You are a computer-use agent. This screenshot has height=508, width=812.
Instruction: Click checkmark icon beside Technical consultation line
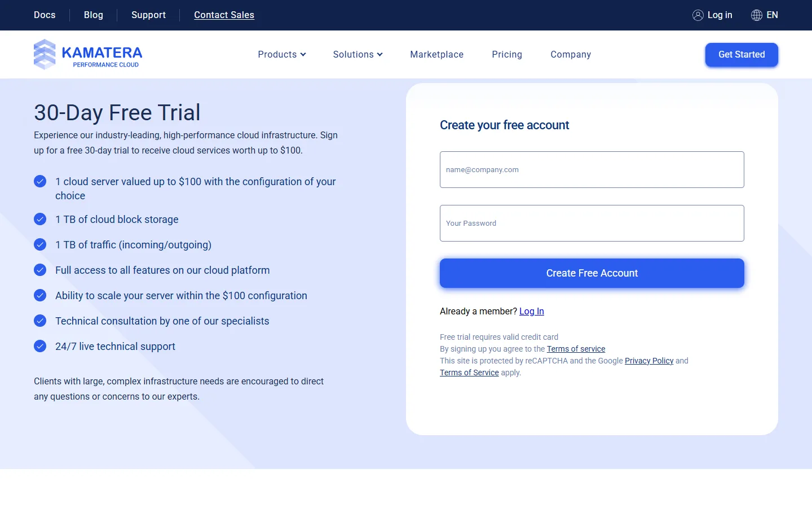(40, 321)
